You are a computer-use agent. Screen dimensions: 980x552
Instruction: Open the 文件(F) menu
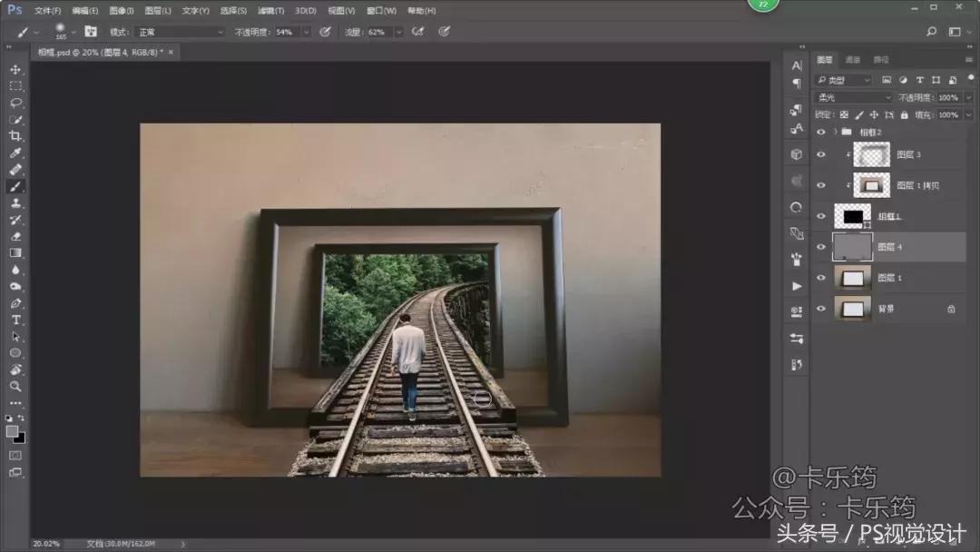(47, 11)
